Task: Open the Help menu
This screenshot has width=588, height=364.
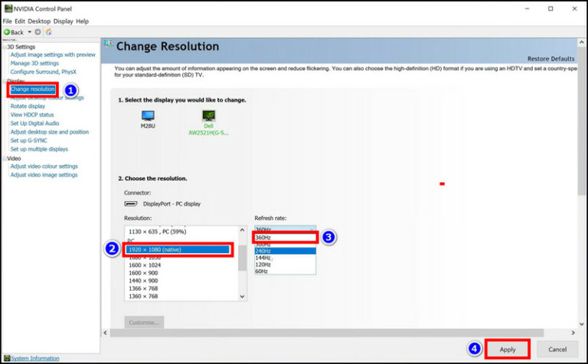Action: point(82,21)
